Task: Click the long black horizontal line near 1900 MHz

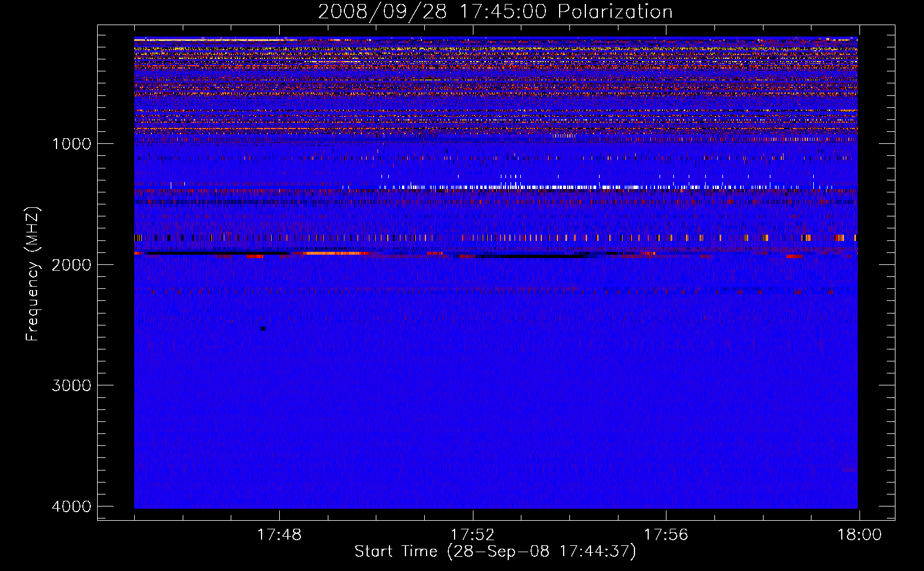Action: 217,252
